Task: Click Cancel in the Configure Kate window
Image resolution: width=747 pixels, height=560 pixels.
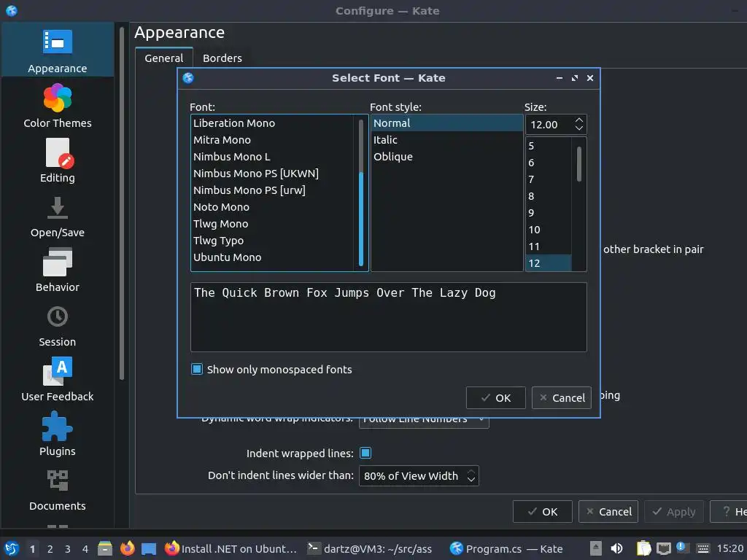Action: click(608, 511)
